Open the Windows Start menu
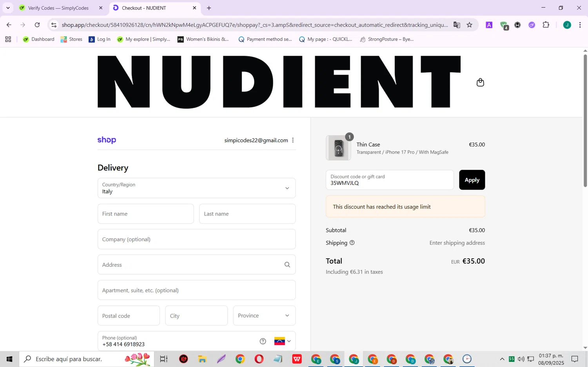This screenshot has height=367, width=588. click(x=9, y=359)
